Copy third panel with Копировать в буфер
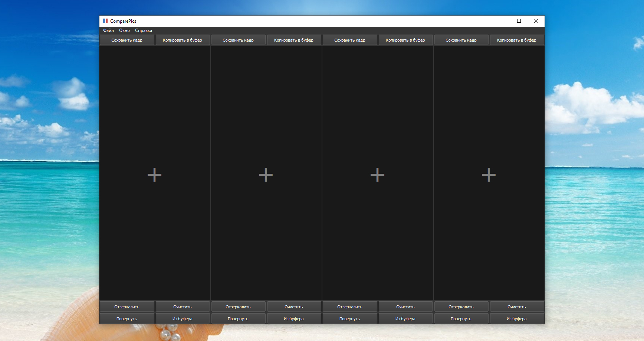The width and height of the screenshot is (644, 341). click(405, 40)
